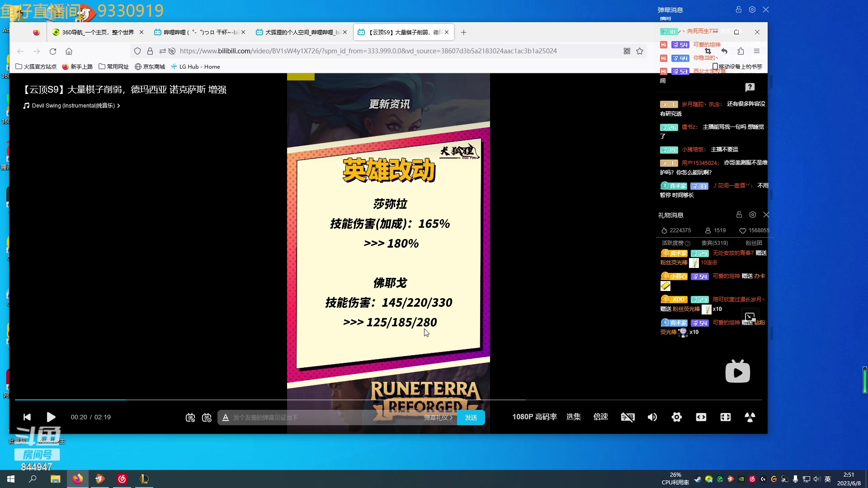The height and width of the screenshot is (488, 868).
Task: Switch to 粉丝团 tab
Action: [754, 243]
